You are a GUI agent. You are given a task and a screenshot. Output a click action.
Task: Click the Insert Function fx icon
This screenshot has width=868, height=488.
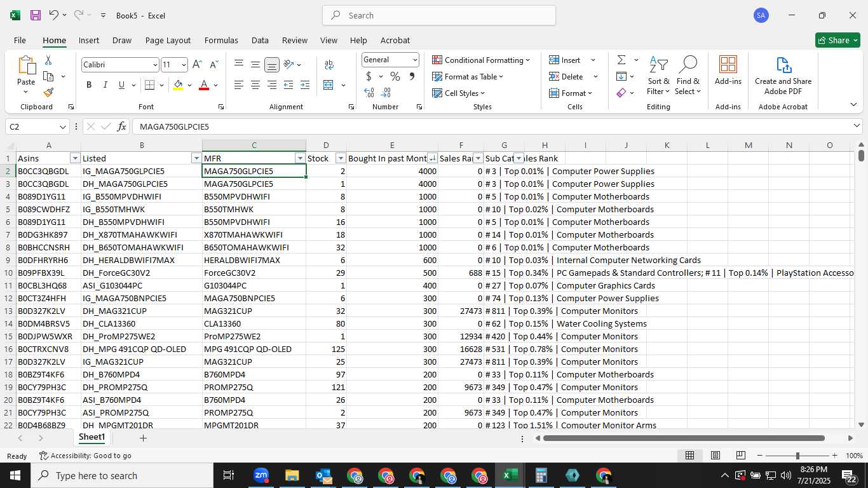[122, 126]
